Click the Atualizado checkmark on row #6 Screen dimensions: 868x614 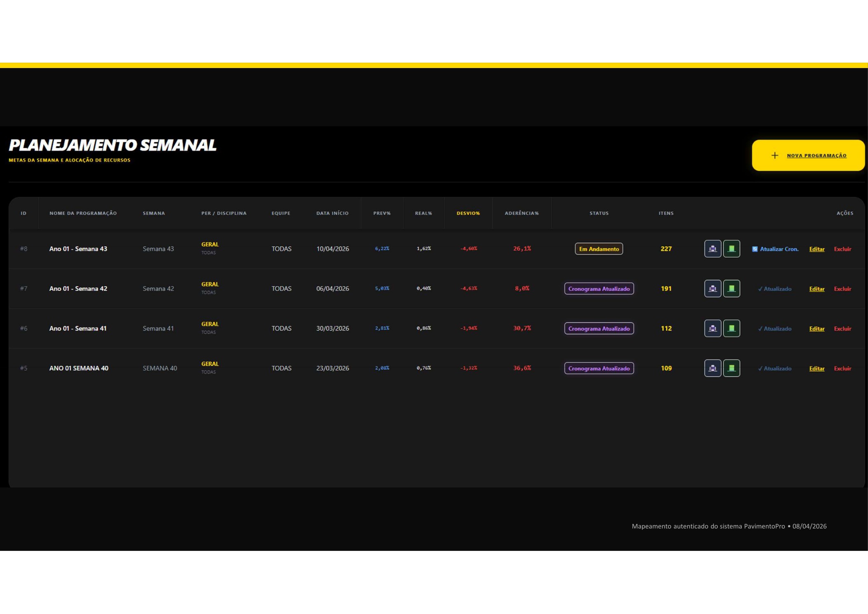774,329
